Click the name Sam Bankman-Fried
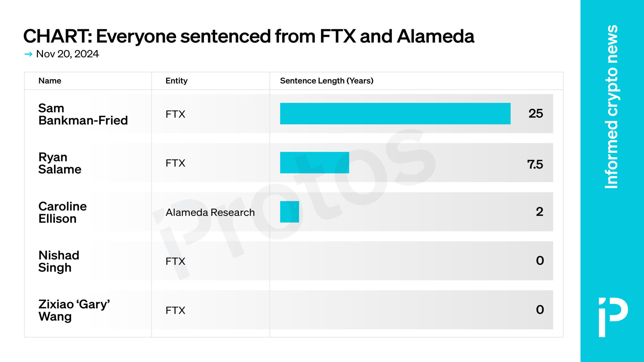 pos(83,114)
